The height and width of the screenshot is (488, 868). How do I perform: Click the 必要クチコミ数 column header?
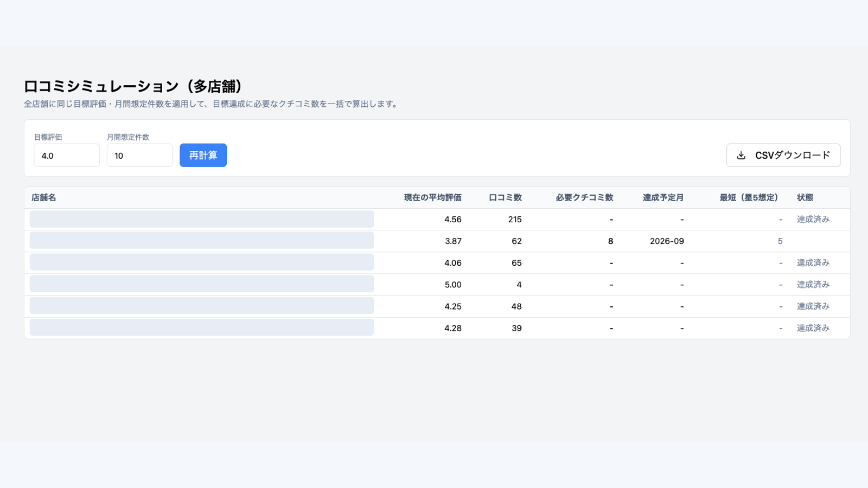coord(584,198)
